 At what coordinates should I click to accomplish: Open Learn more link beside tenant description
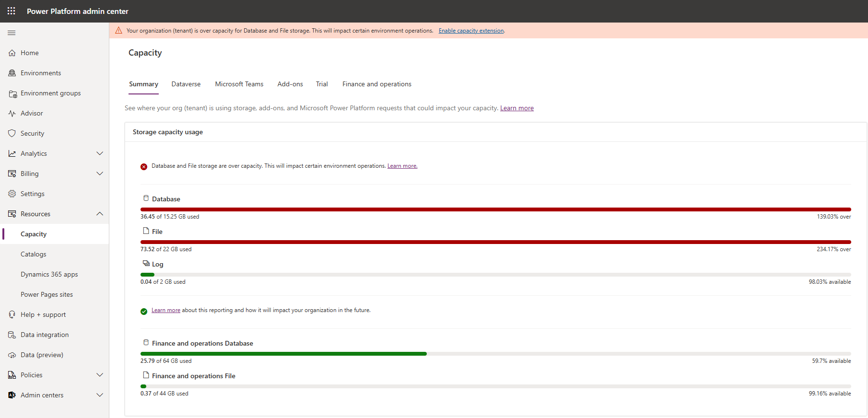pyautogui.click(x=516, y=108)
